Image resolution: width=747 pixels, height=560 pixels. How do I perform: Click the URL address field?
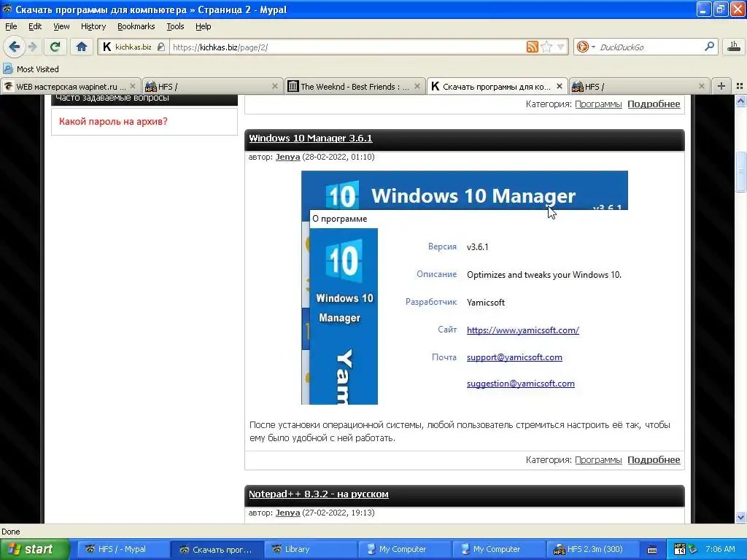(348, 47)
